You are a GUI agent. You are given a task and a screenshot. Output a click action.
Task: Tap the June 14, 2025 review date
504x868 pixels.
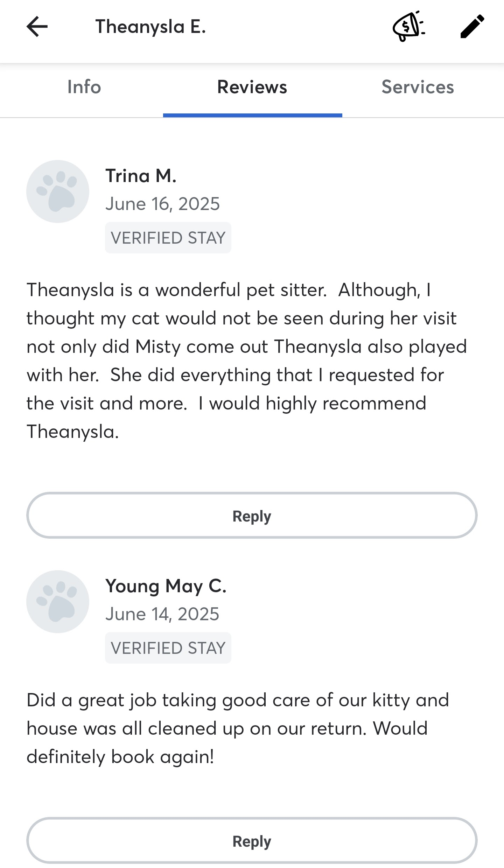pos(162,614)
